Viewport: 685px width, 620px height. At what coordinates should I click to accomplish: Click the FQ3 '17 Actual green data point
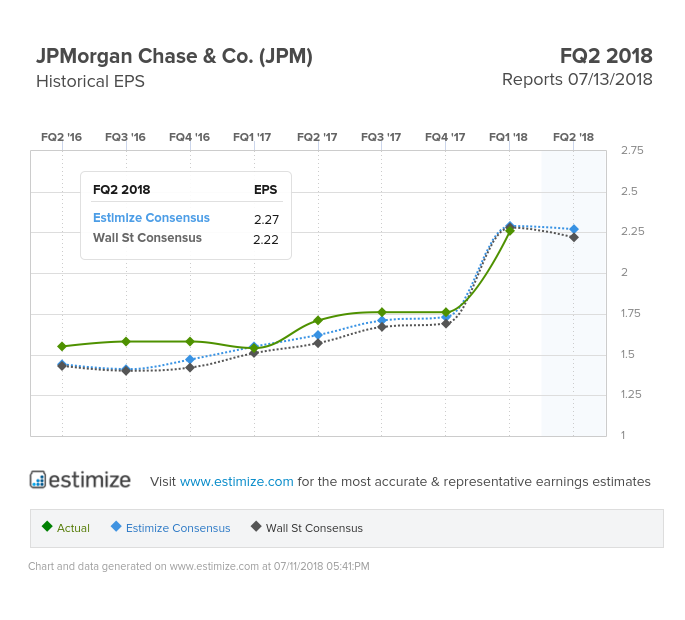pos(382,312)
